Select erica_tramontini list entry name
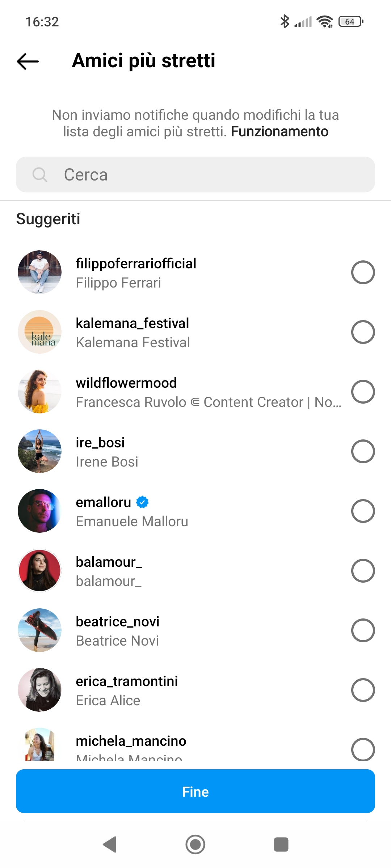 127,681
